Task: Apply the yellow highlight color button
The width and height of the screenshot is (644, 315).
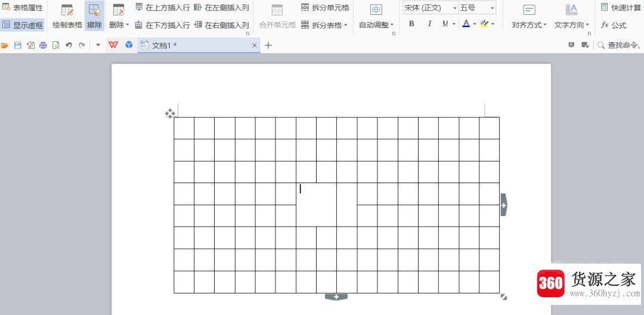Action: click(484, 24)
